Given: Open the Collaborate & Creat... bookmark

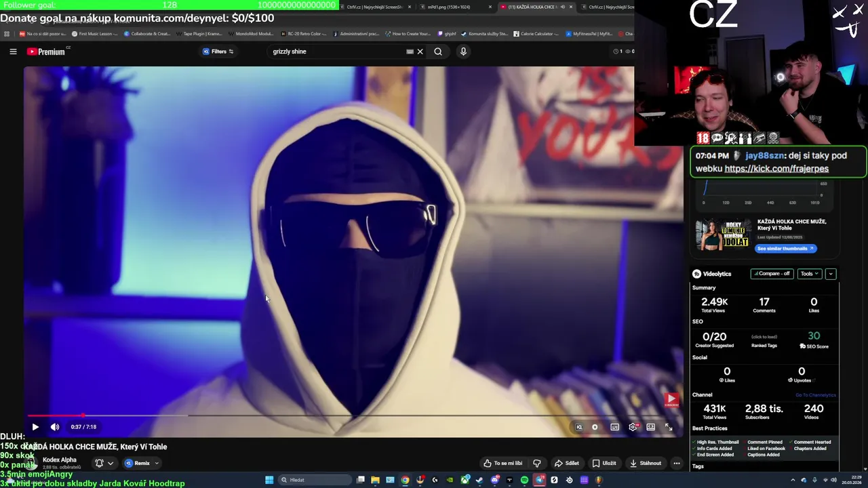Looking at the screenshot, I should click(146, 34).
